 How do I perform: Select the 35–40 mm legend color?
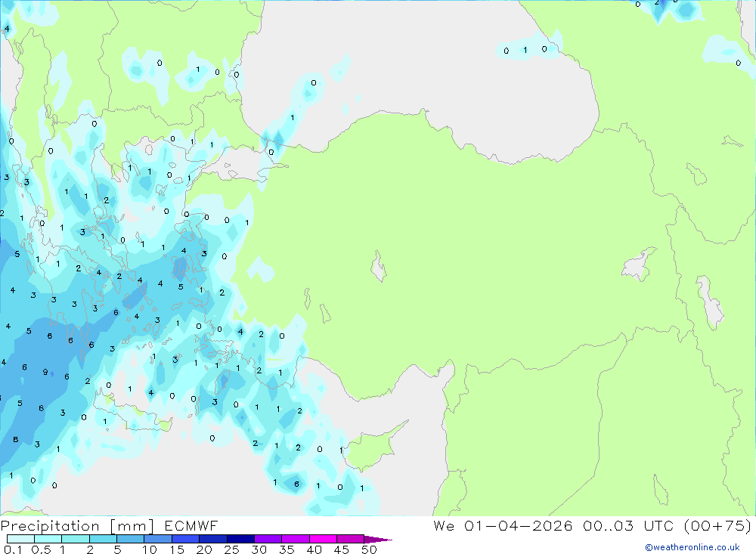click(x=296, y=539)
